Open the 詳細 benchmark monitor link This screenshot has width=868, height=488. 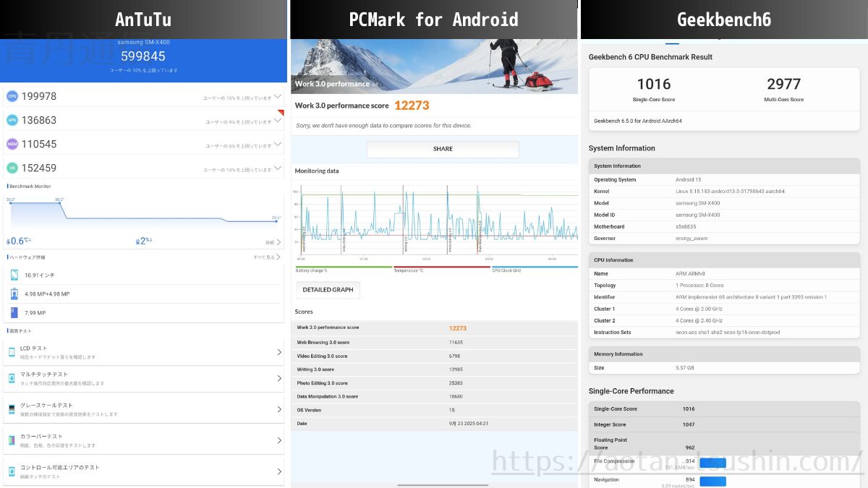tap(272, 242)
